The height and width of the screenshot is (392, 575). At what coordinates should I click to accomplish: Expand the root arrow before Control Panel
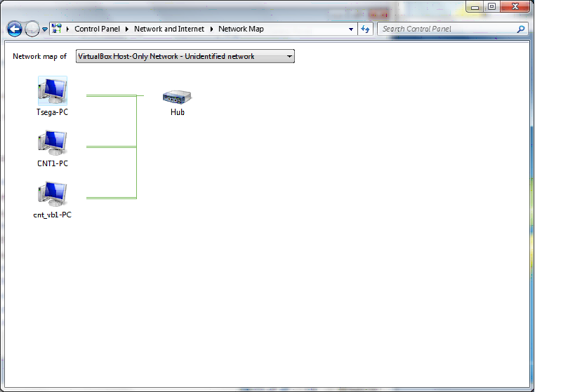coord(67,29)
